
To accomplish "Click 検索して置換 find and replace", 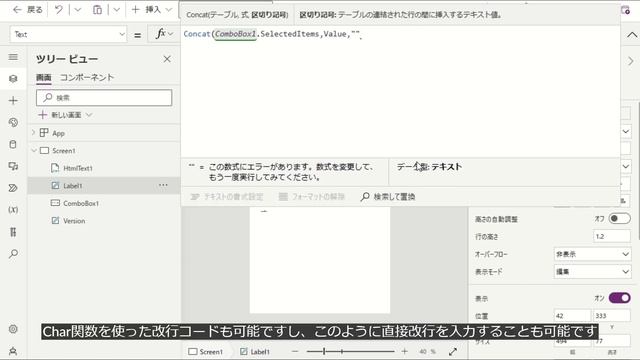I will point(388,197).
